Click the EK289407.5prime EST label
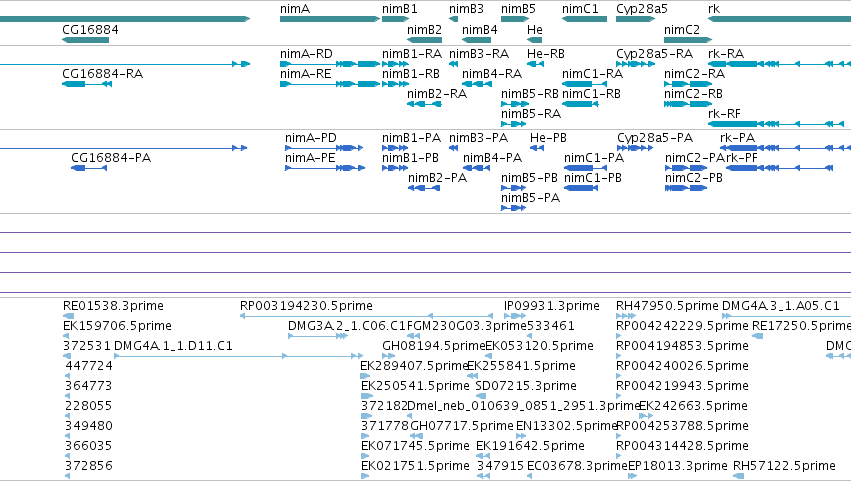The height and width of the screenshot is (481, 851). (415, 366)
